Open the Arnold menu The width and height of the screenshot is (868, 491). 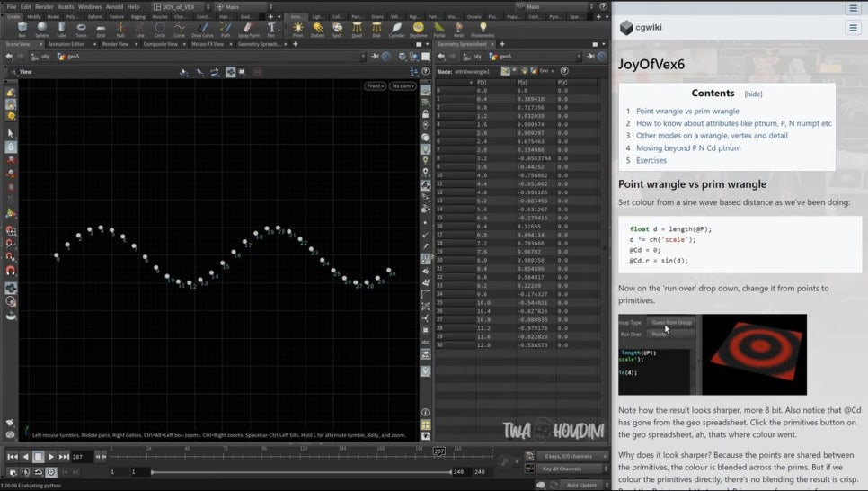pos(115,6)
